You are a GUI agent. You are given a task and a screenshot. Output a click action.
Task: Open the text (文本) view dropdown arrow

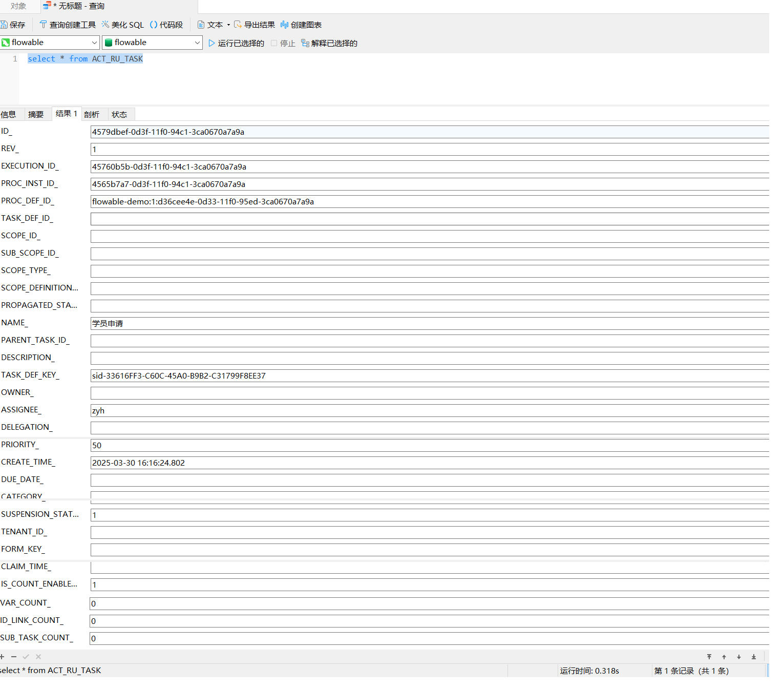[228, 25]
